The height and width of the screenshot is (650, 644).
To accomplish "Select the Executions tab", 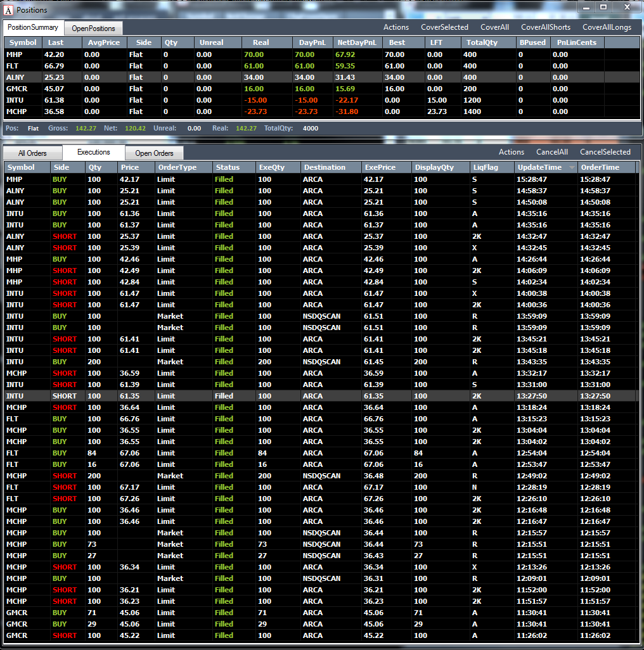I will (93, 152).
